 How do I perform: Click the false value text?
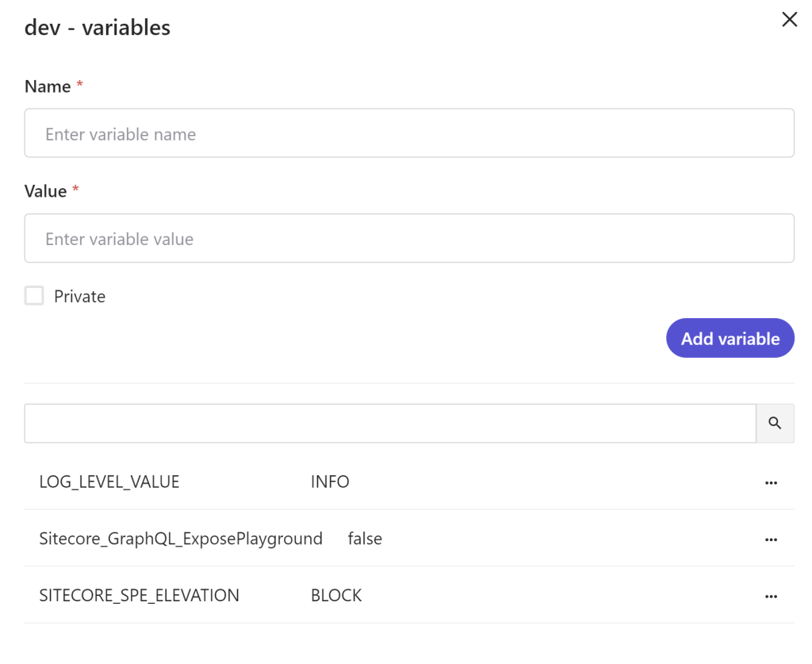click(x=365, y=539)
